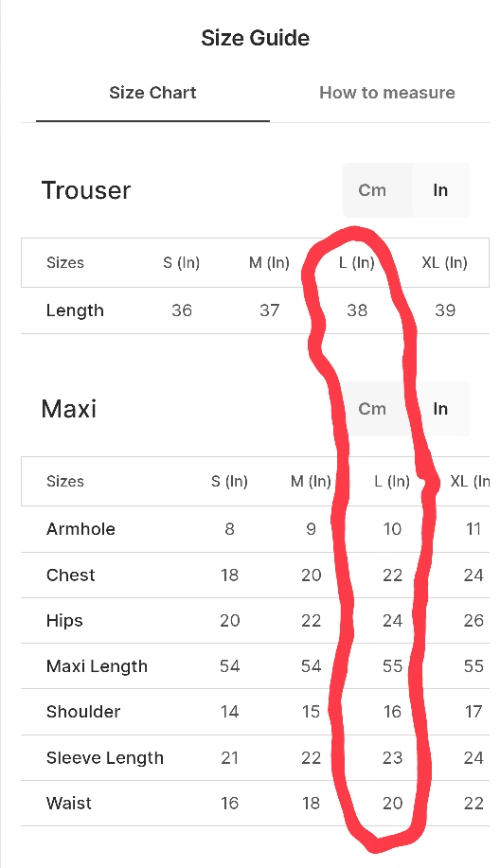Click the Size Guide title
This screenshot has width=500, height=868.
click(256, 38)
